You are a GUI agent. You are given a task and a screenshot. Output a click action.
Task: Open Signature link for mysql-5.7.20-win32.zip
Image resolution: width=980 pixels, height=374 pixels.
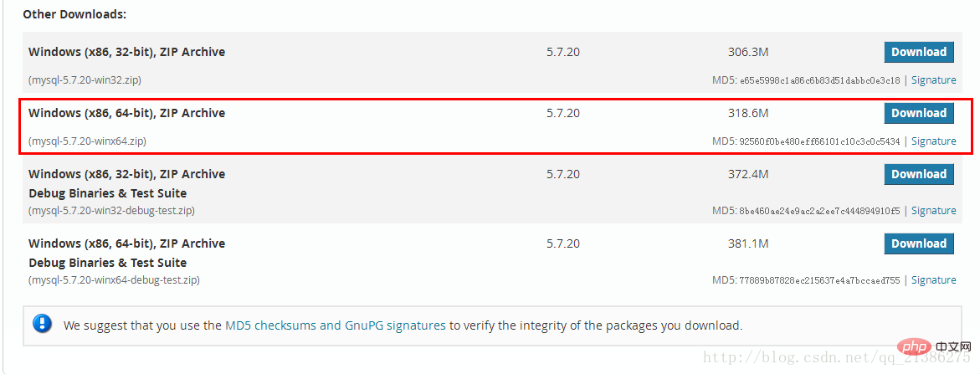pos(933,80)
